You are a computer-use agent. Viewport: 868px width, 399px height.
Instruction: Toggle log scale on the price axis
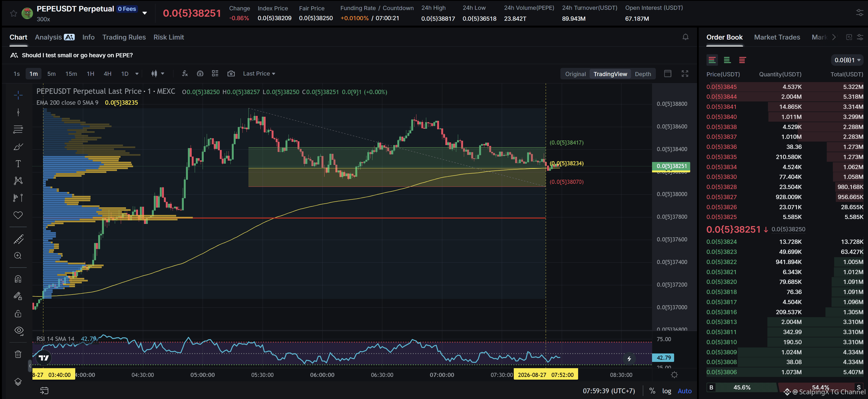pos(666,391)
